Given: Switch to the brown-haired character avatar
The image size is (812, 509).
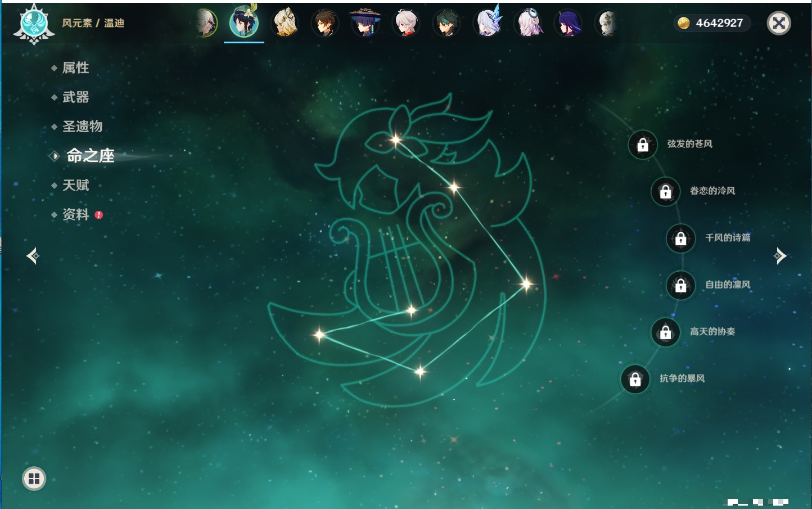Looking at the screenshot, I should 325,23.
